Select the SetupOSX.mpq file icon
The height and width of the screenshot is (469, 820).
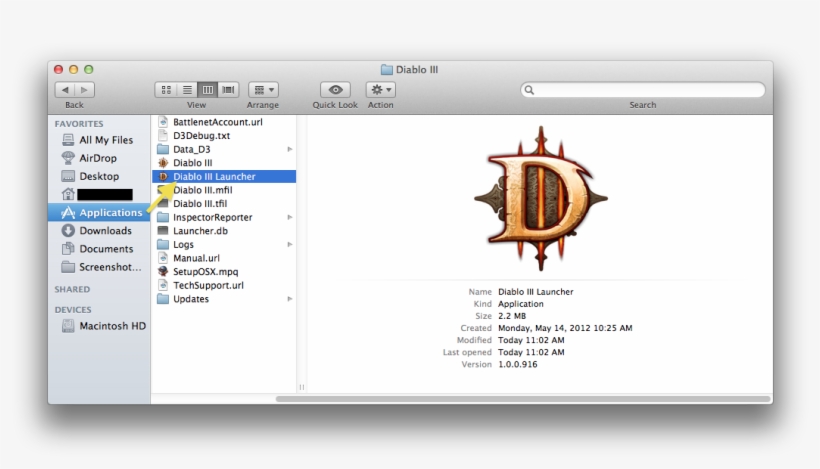coord(163,271)
